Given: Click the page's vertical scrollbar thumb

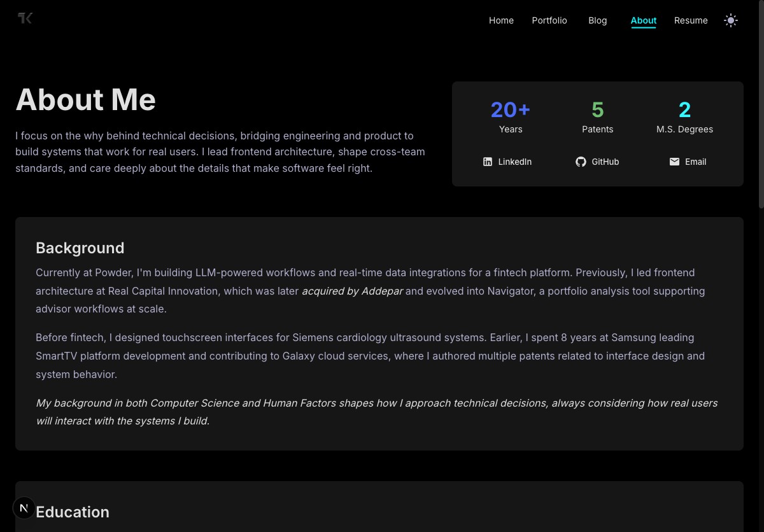Looking at the screenshot, I should (761, 102).
